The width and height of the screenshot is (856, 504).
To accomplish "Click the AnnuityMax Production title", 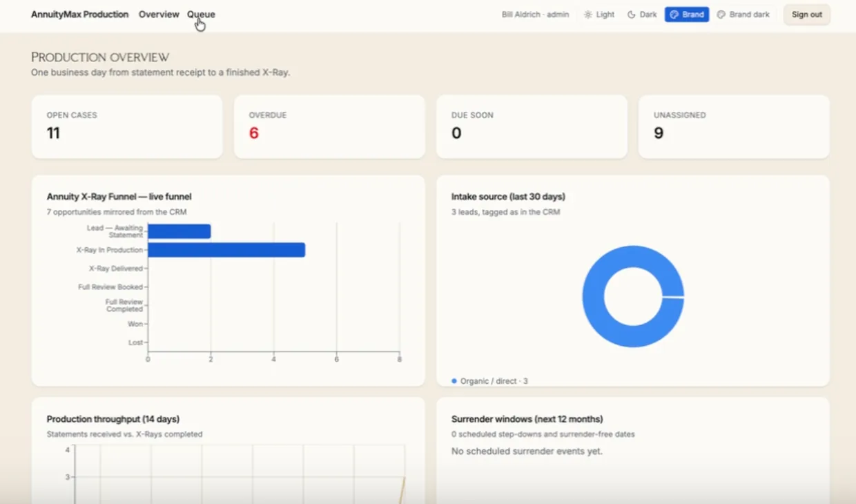I will 79,14.
